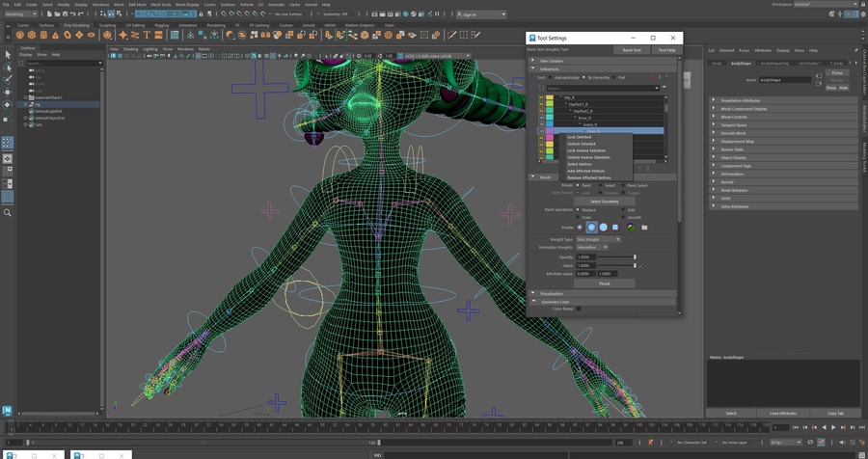Open the Weight Type dropdown
Screen dimensions: 868x459
pyautogui.click(x=598, y=239)
